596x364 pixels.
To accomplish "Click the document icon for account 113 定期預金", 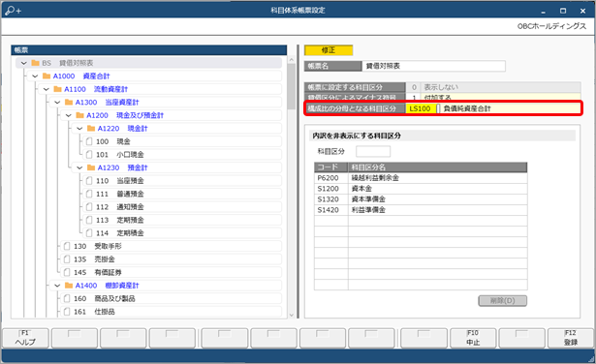I will point(89,220).
